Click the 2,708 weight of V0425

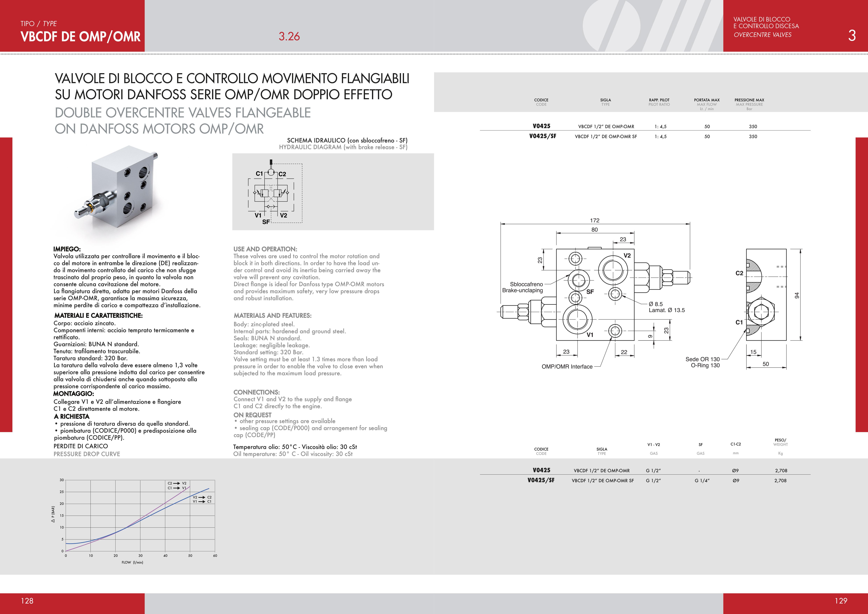pyautogui.click(x=781, y=471)
